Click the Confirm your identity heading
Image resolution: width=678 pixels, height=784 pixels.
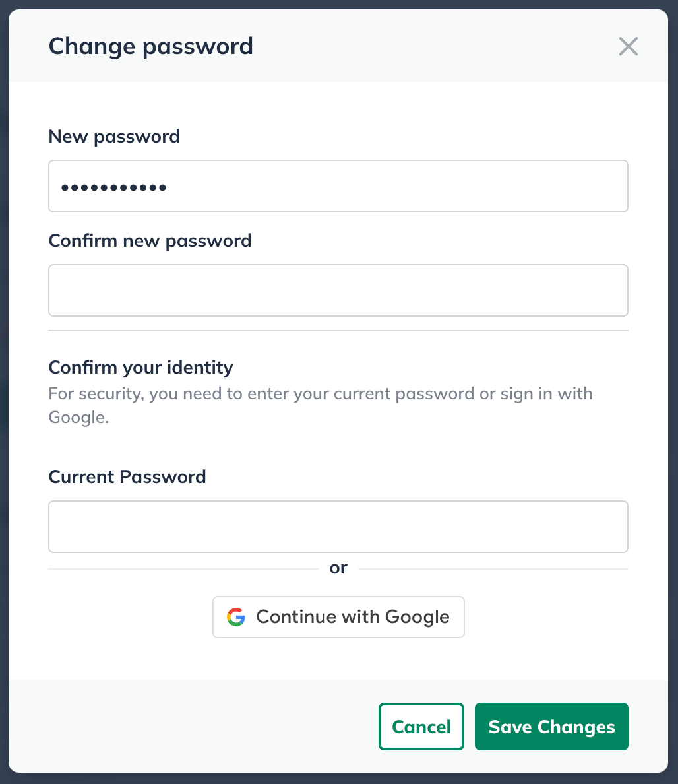[140, 367]
